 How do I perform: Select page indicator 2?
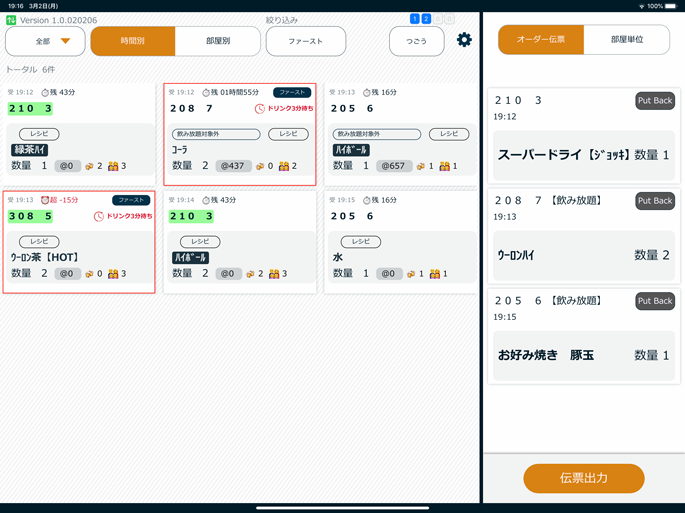[x=426, y=18]
